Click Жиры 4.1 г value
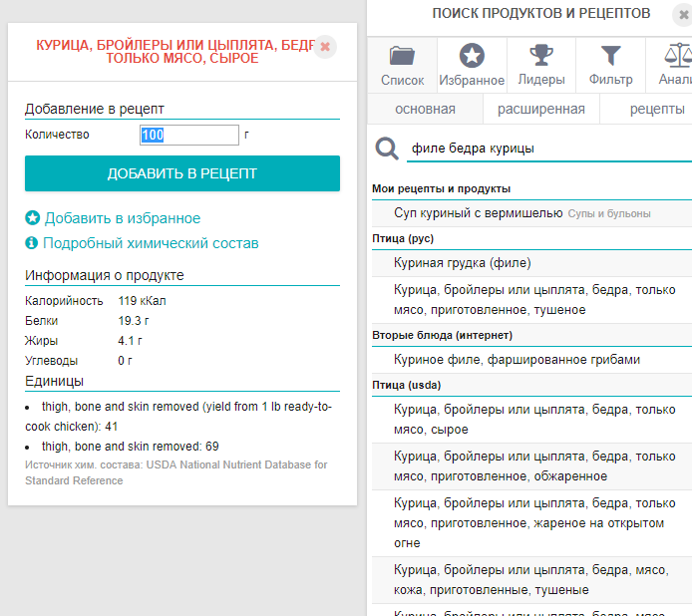This screenshot has width=692, height=616. tap(130, 341)
